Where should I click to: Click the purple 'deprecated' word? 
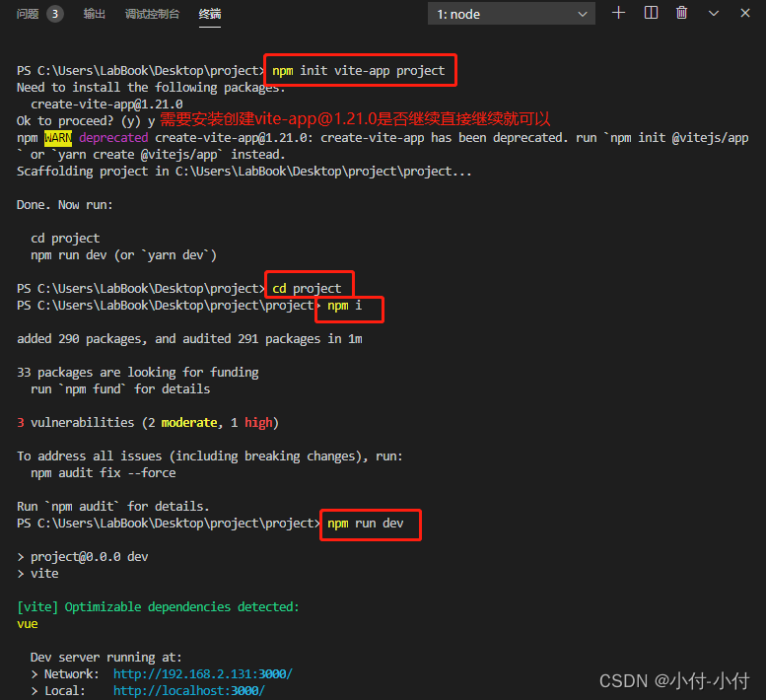[x=113, y=138]
